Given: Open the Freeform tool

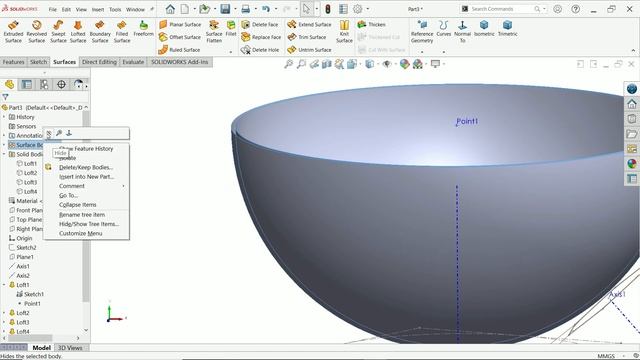Looking at the screenshot, I should pos(143,29).
